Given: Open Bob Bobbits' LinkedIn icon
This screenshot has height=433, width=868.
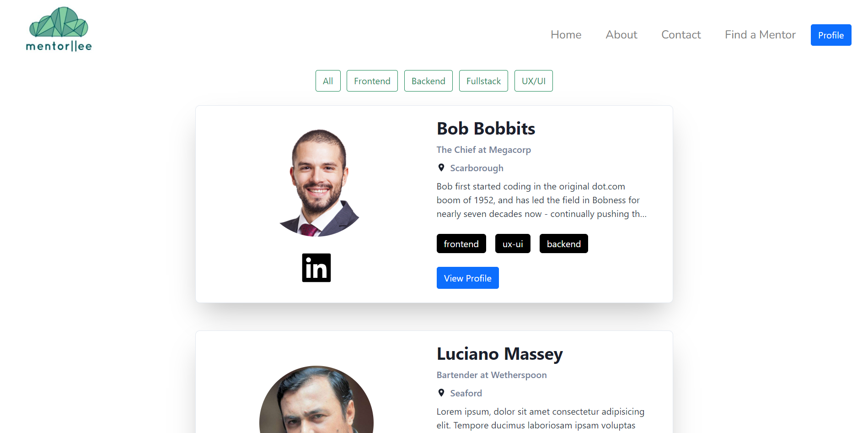Looking at the screenshot, I should pyautogui.click(x=316, y=268).
